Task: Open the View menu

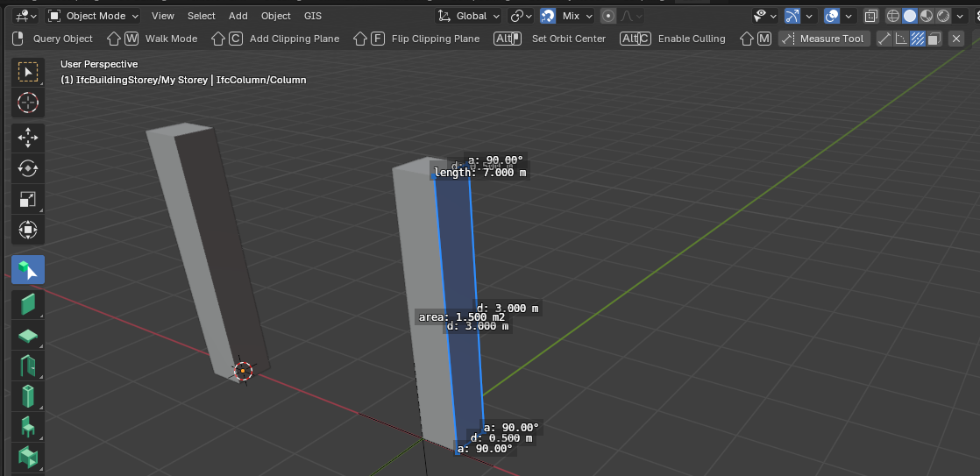Action: [162, 16]
